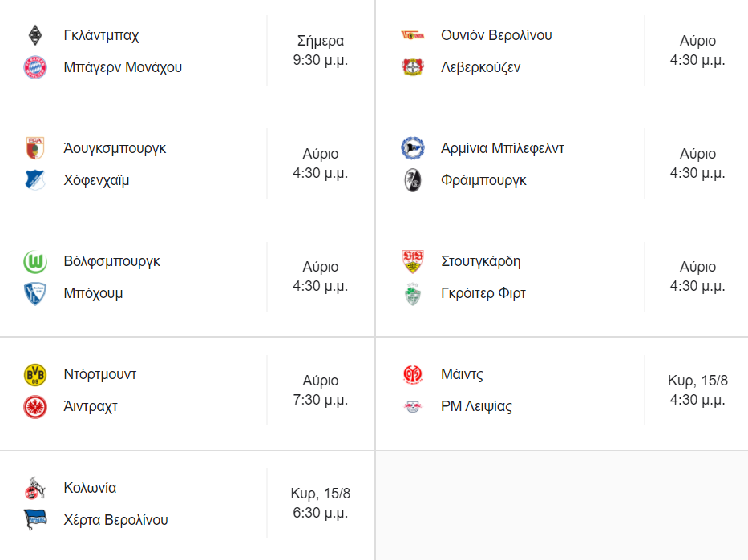Screen dimensions: 748x560
Task: Click the Ντόρτμουντ BVB yellow crest
Action: (x=35, y=374)
